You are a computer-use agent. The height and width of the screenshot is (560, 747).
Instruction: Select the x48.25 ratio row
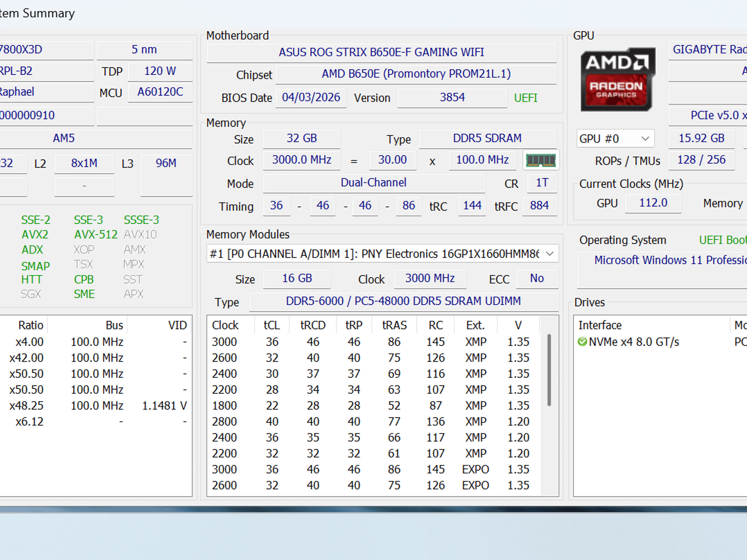[x=96, y=405]
